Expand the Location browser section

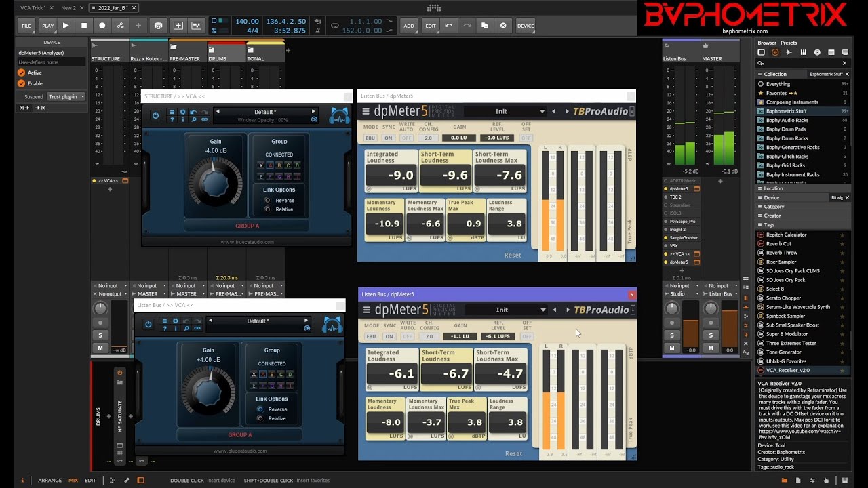coord(803,188)
